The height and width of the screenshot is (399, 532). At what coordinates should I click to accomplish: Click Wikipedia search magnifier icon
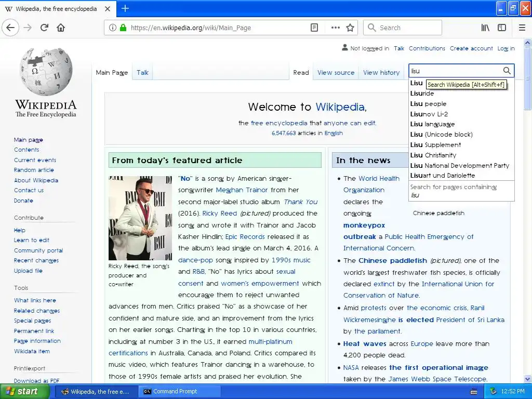(x=507, y=71)
